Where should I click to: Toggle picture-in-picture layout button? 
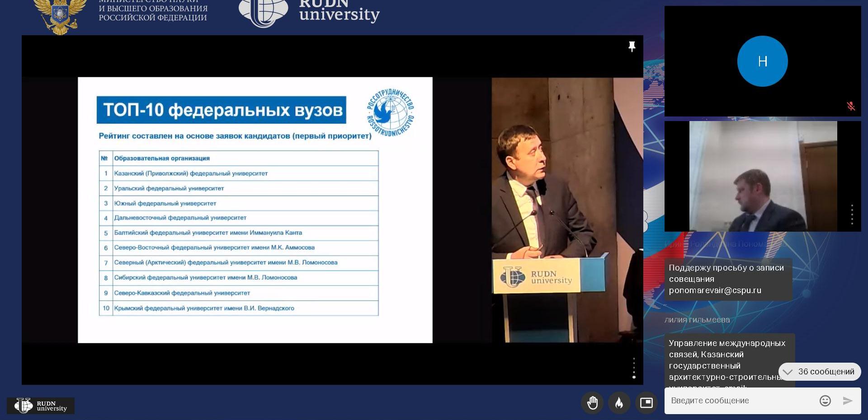(646, 402)
